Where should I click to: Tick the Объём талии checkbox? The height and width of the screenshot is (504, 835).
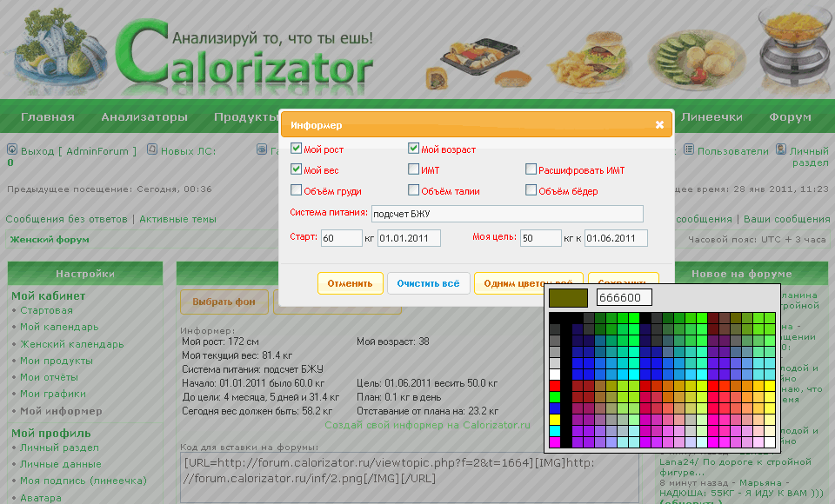pos(414,190)
